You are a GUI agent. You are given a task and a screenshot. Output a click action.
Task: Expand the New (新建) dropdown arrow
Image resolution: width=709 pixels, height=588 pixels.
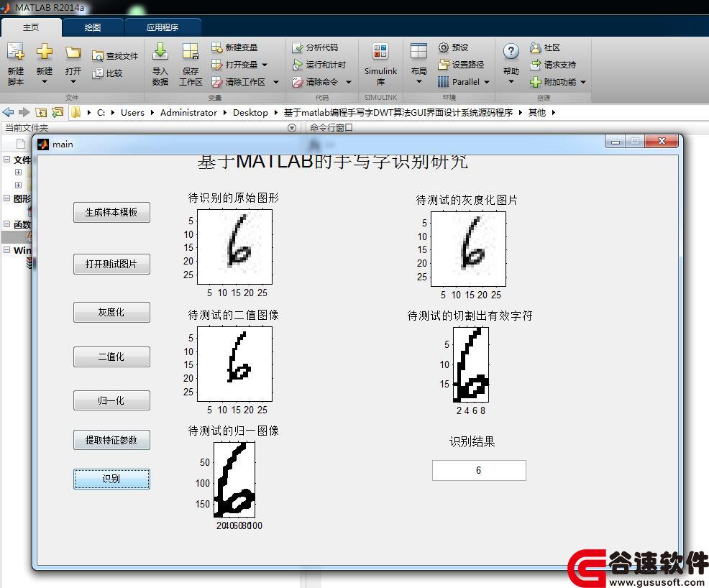(45, 82)
